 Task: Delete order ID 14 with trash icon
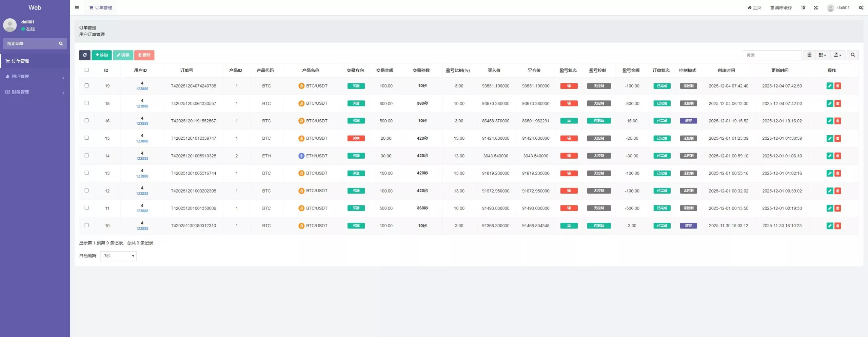tap(837, 156)
